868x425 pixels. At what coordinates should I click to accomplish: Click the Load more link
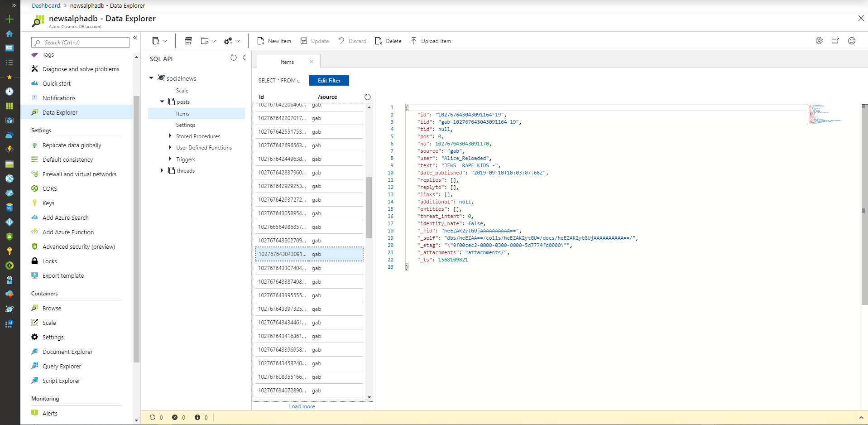[x=302, y=406]
